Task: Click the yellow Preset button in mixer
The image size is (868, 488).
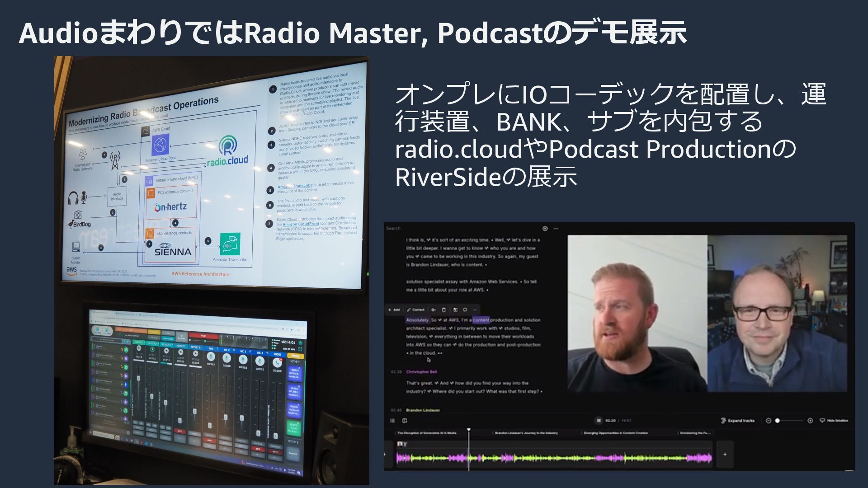Action: (x=295, y=356)
